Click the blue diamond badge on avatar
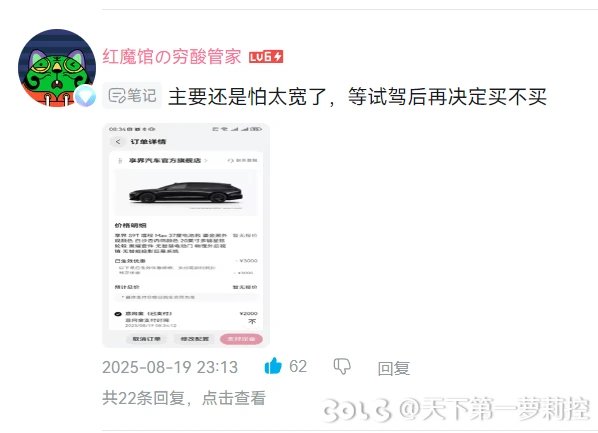Viewport: 598px width, 433px height. 85,96
